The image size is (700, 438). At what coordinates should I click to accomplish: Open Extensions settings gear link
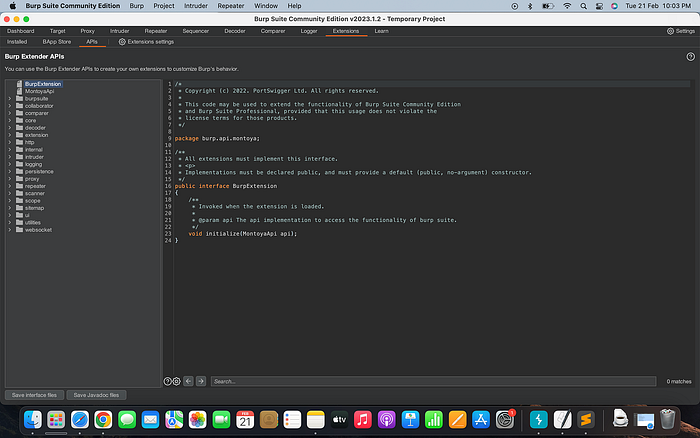(146, 42)
